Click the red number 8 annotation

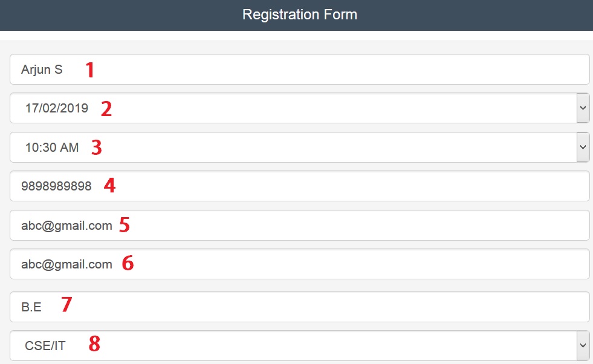(x=94, y=345)
